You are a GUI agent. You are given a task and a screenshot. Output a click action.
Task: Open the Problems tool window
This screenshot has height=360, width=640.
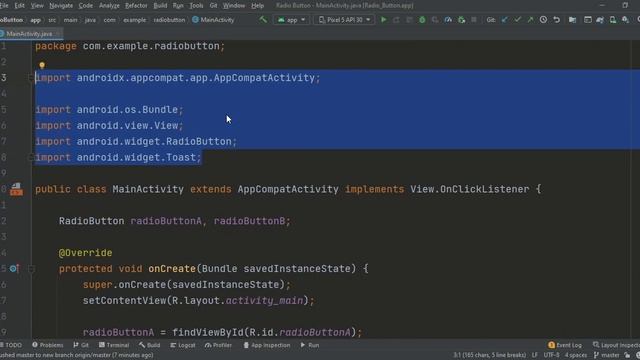(48, 345)
